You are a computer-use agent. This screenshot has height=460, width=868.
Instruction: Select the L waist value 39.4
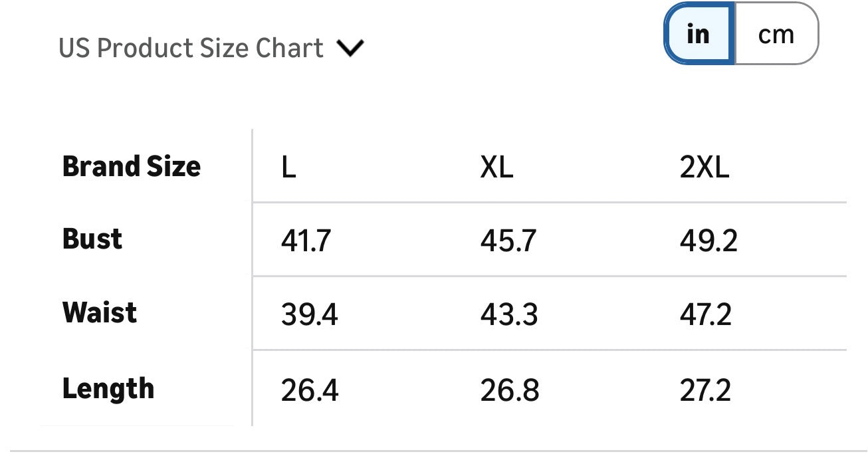click(309, 314)
